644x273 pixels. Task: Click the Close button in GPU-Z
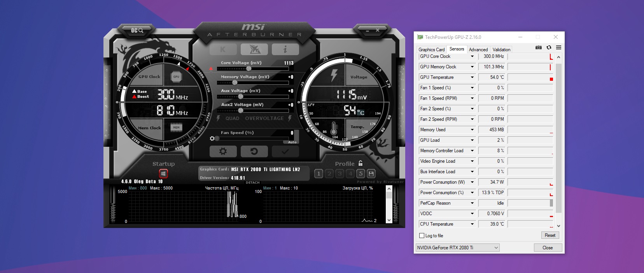pos(548,248)
